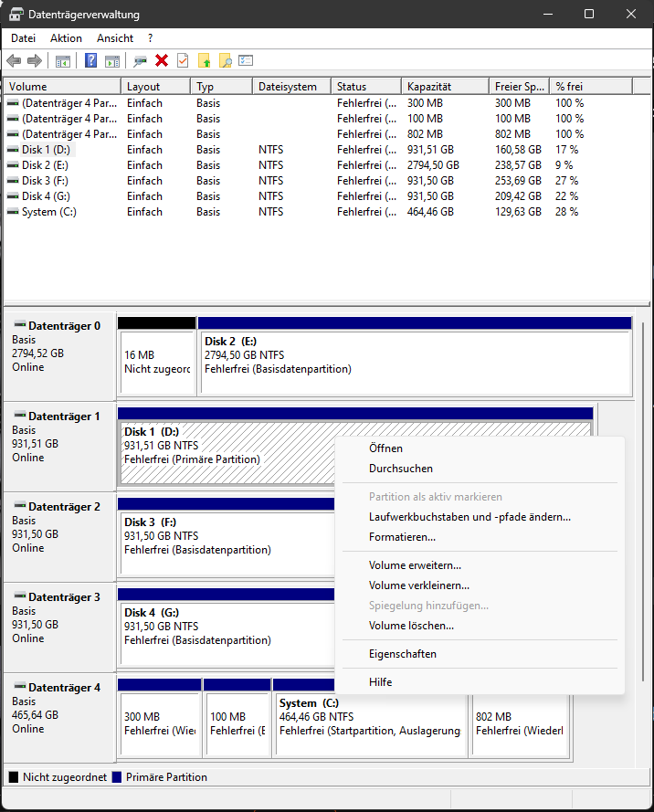Sort by the Typ column header
The image size is (654, 812).
pyautogui.click(x=222, y=87)
